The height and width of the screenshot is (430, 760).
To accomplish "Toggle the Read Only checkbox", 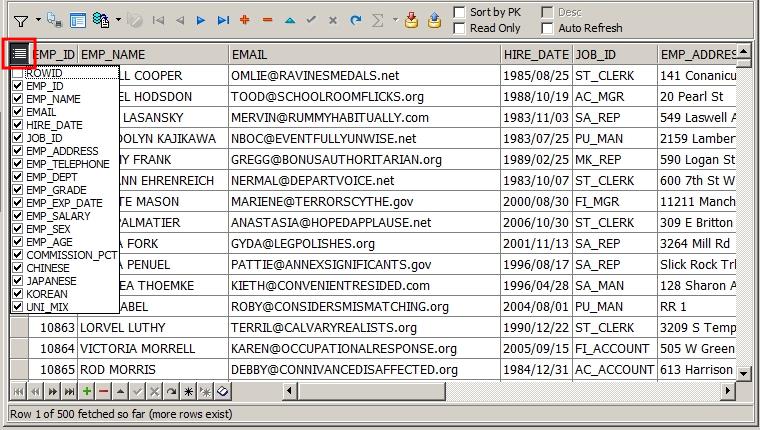I will click(459, 28).
